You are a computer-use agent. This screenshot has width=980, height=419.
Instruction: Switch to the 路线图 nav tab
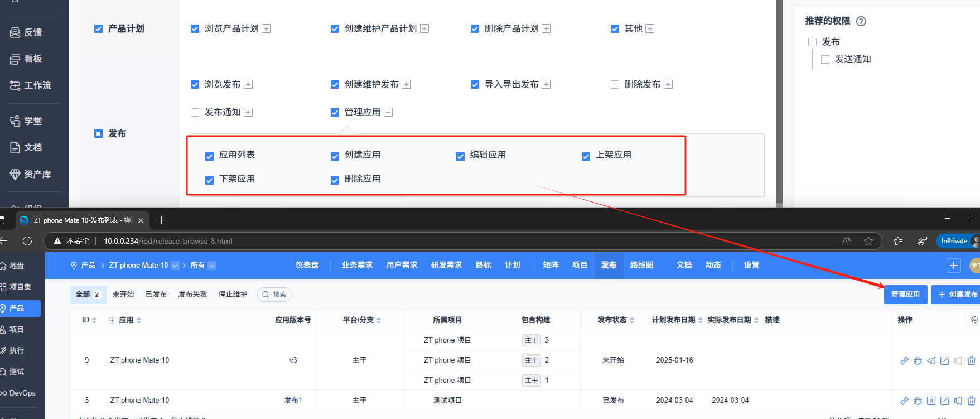(641, 265)
